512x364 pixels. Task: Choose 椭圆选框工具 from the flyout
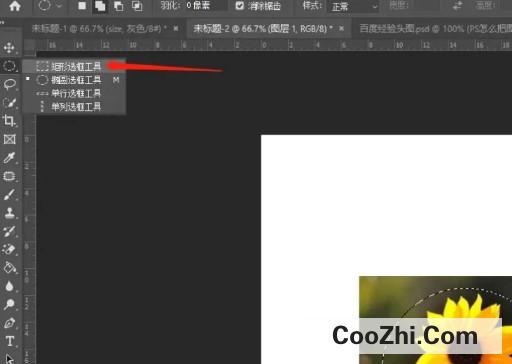pos(74,80)
